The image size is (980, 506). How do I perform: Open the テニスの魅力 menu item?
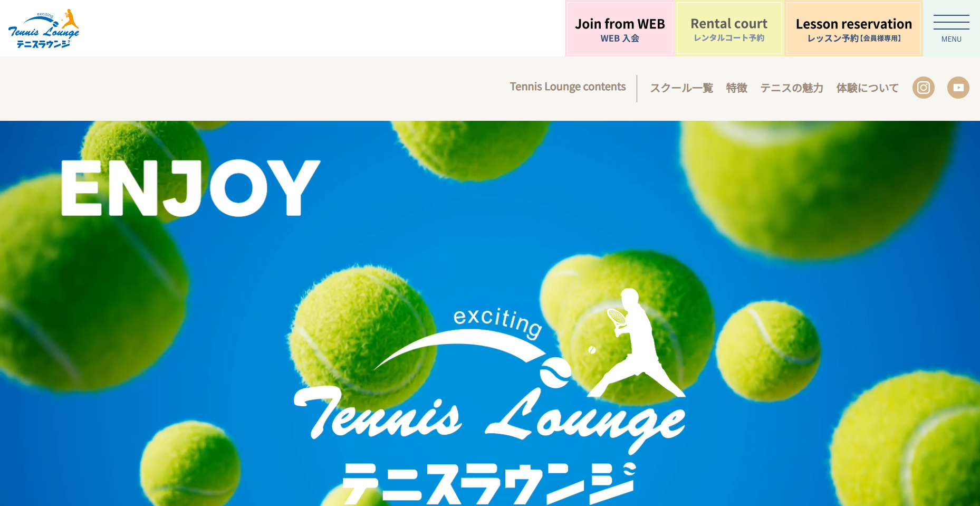tap(792, 88)
